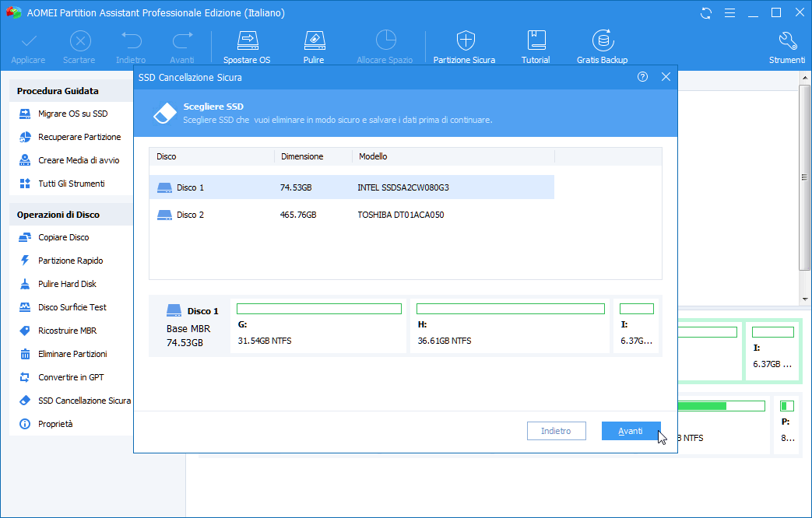
Task: Click the INTEL SSDSA2CW080G3 model text
Action: click(403, 187)
